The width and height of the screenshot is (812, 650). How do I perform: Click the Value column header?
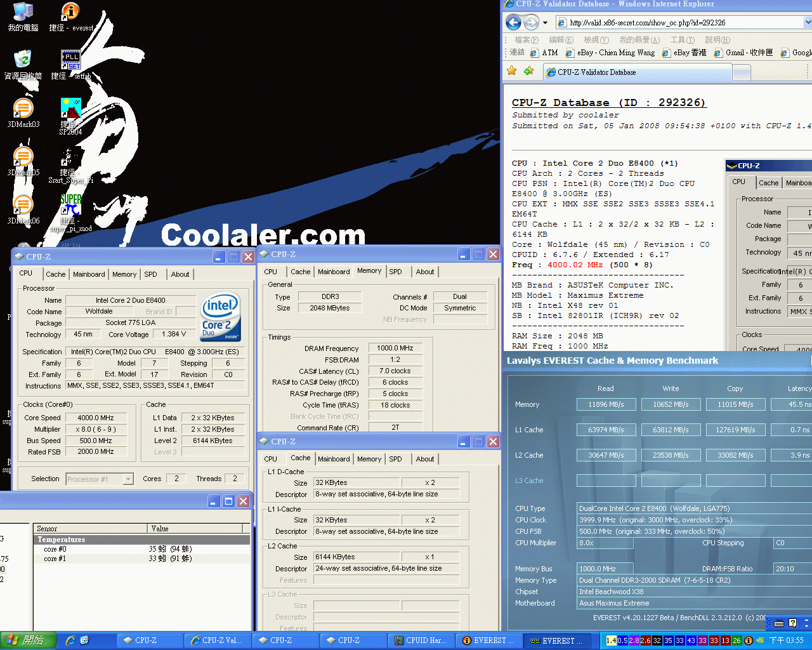[195, 528]
